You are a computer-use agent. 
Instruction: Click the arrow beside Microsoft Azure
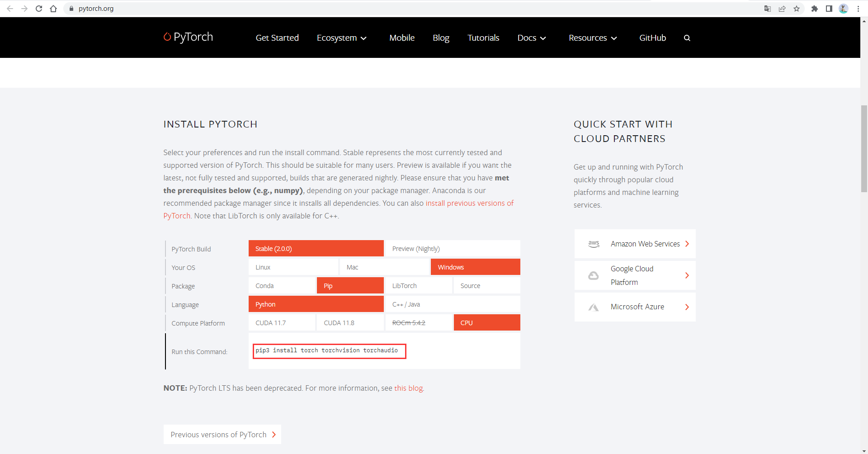click(687, 307)
